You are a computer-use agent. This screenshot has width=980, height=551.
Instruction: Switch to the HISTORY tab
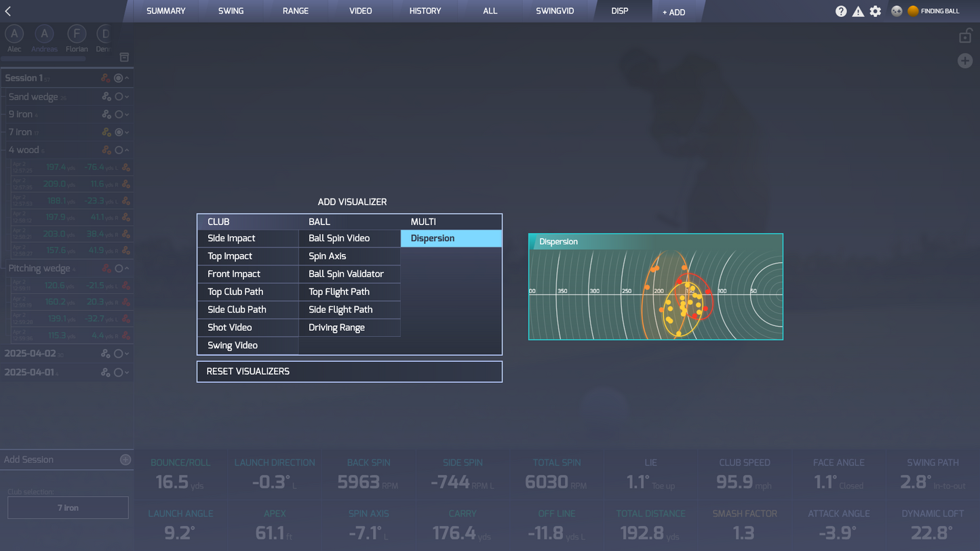pos(425,11)
